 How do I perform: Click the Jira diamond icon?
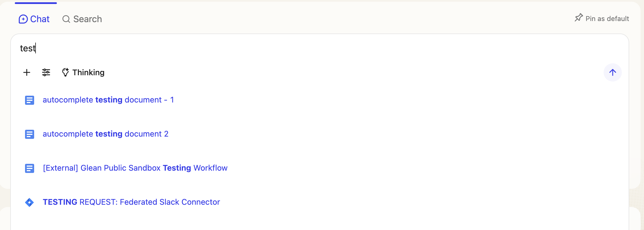pyautogui.click(x=30, y=202)
